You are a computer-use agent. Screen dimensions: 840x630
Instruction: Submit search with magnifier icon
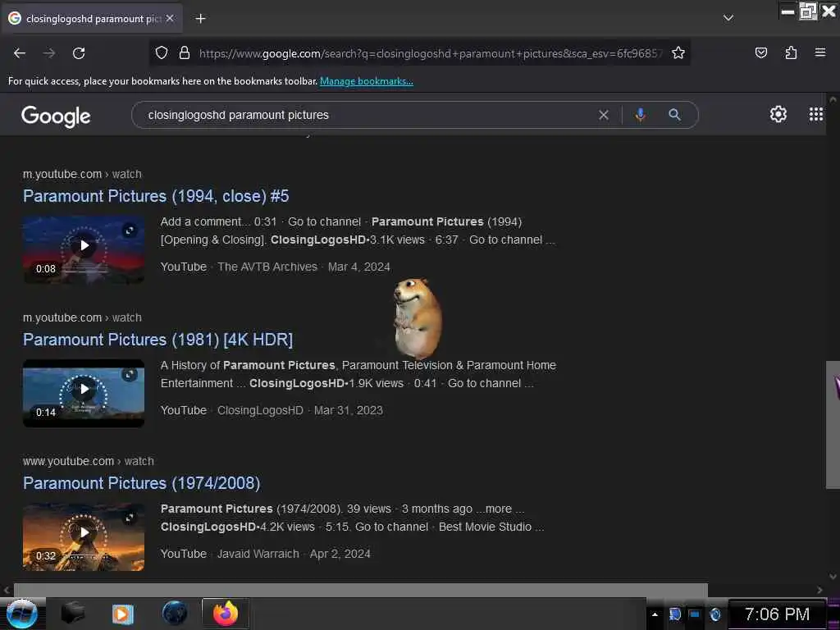[674, 115]
